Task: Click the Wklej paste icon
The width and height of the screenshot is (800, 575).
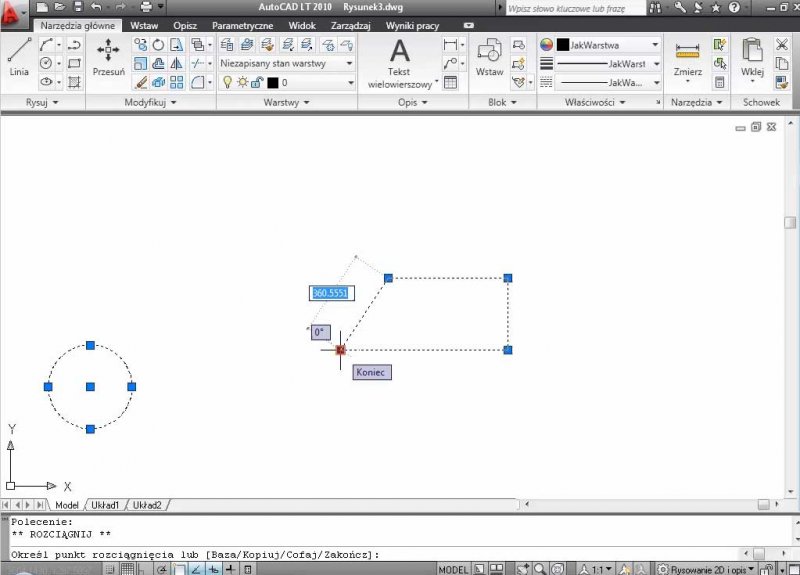Action: coord(752,58)
